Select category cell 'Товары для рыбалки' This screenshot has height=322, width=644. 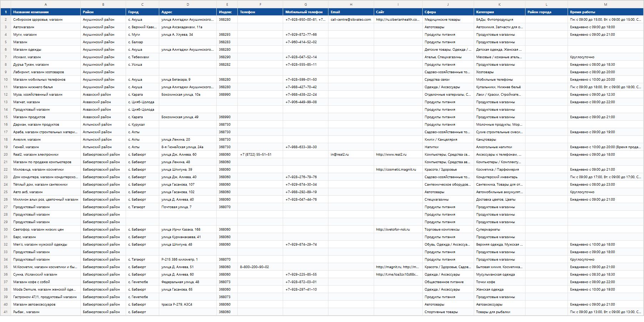pyautogui.click(x=499, y=312)
